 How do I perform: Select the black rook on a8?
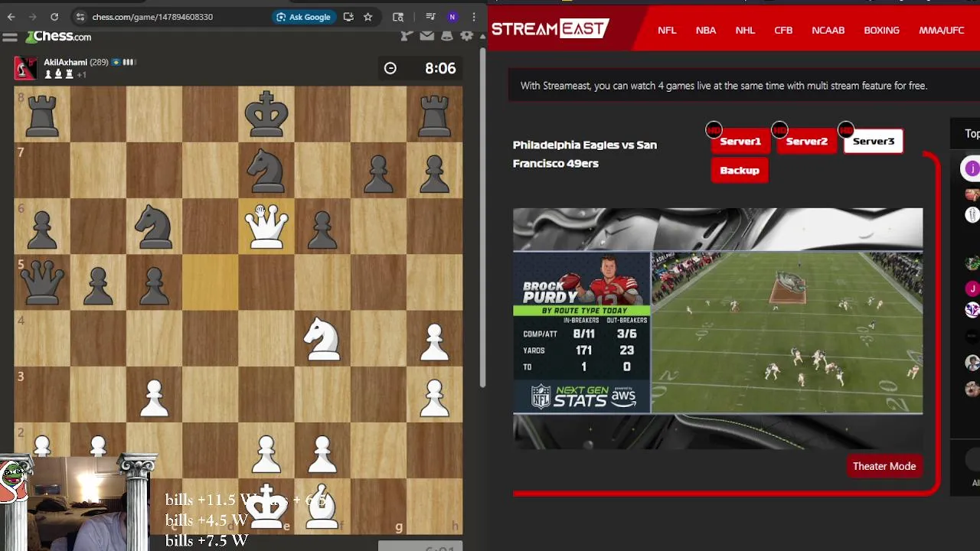coord(42,114)
